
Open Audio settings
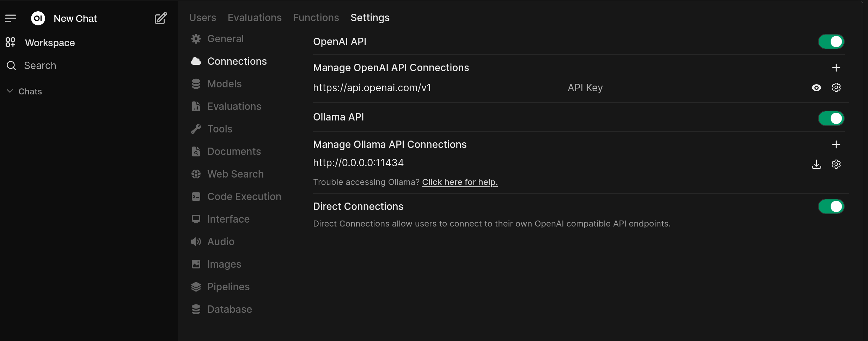tap(221, 242)
